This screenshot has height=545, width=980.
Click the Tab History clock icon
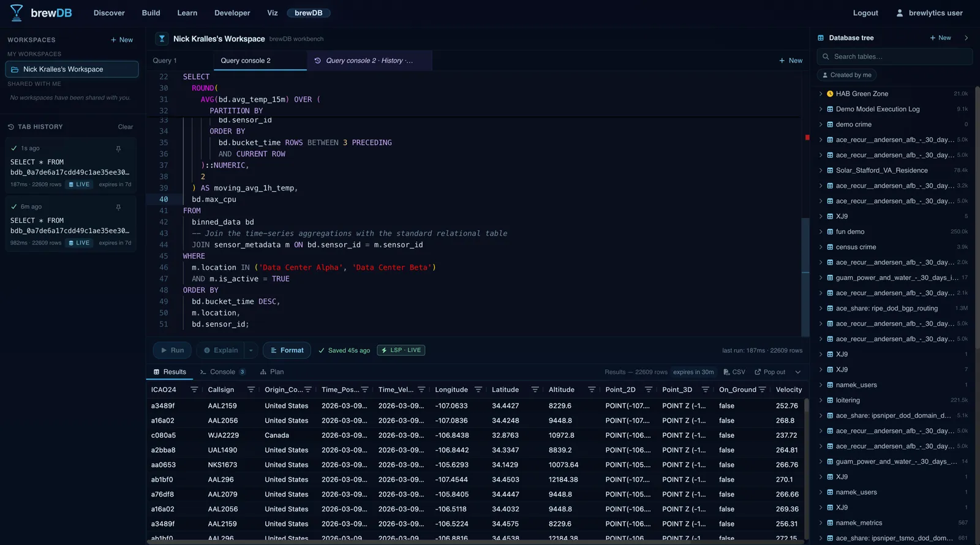click(11, 127)
